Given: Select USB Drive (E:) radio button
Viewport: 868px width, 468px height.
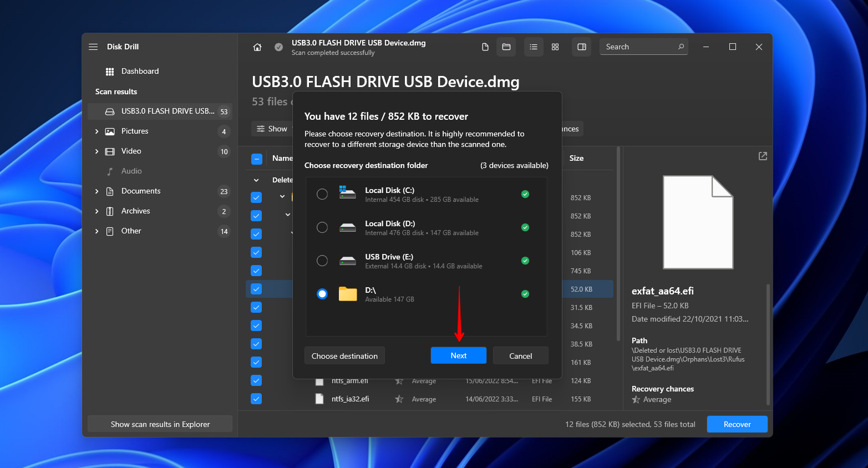Looking at the screenshot, I should 322,261.
